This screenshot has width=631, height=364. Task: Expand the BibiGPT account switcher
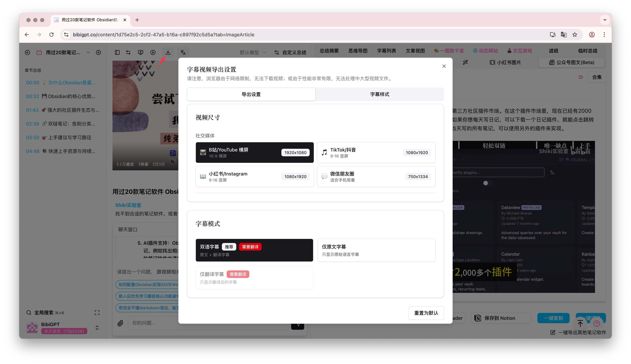click(x=97, y=327)
